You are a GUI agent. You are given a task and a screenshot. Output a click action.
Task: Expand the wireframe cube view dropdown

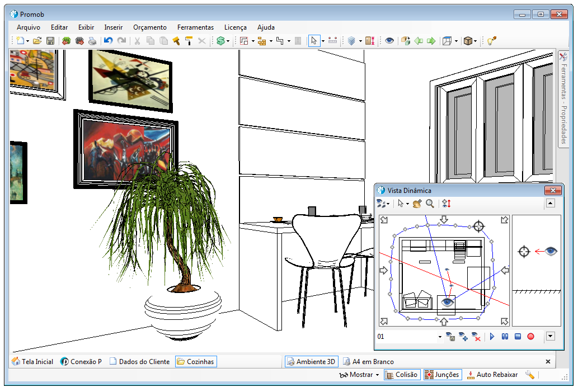[x=456, y=41]
